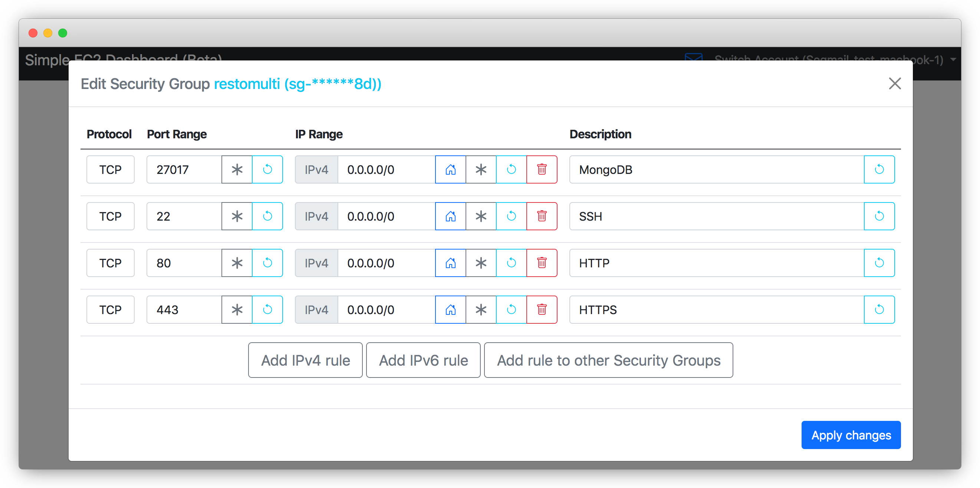Image resolution: width=980 pixels, height=488 pixels.
Task: Set any IP asterisk for HTTPS rule
Action: click(481, 310)
